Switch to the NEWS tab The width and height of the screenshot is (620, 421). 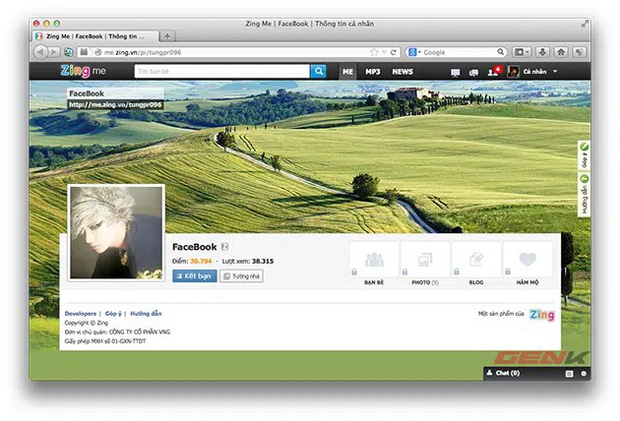[402, 72]
